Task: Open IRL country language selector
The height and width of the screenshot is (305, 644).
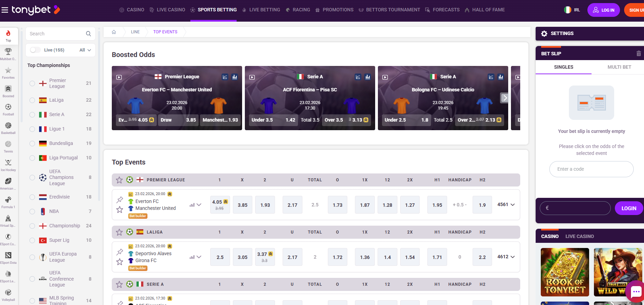Action: click(x=572, y=10)
